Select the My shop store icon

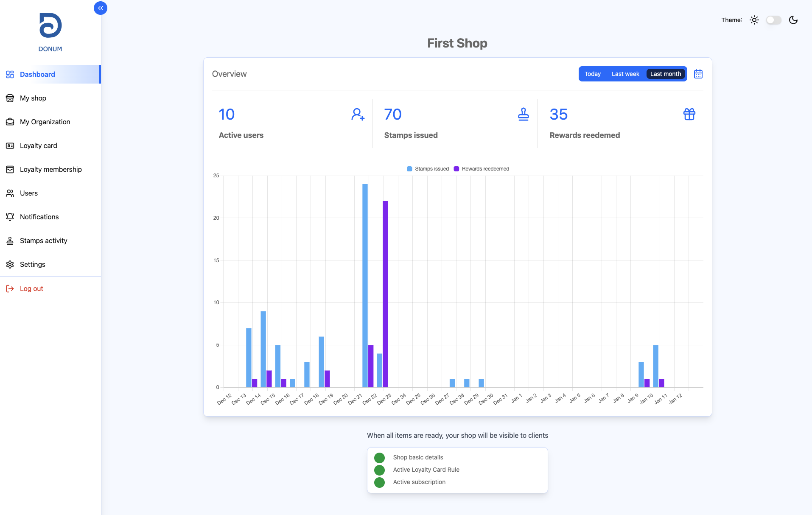[x=10, y=98]
